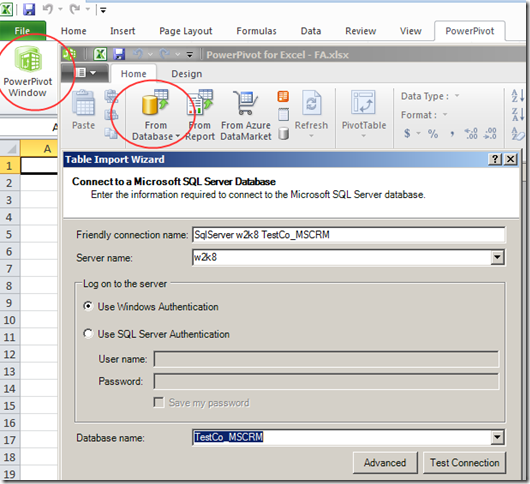Click Save in the Excel quick access toolbar
The height and width of the screenshot is (484, 530).
[x=29, y=9]
